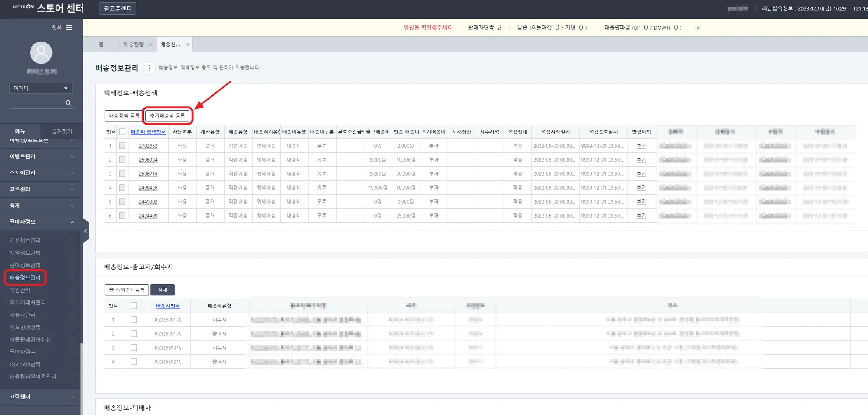Click the search magnifier icon in sidebar

pyautogui.click(x=68, y=103)
